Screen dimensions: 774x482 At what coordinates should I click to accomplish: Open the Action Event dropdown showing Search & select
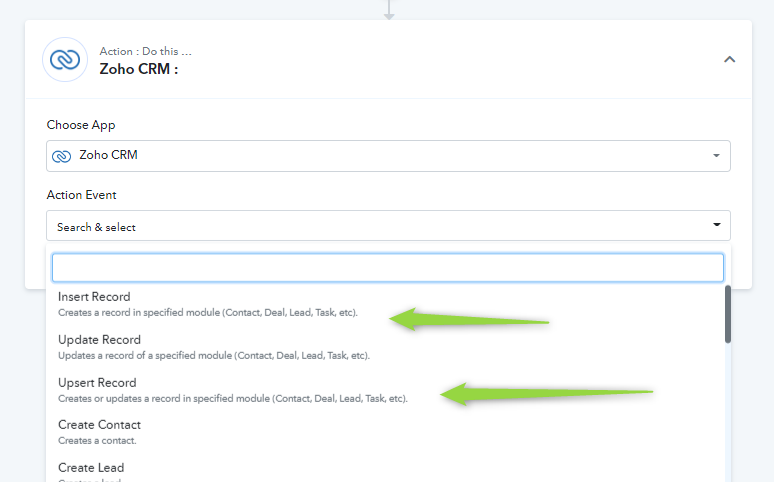[x=388, y=226]
